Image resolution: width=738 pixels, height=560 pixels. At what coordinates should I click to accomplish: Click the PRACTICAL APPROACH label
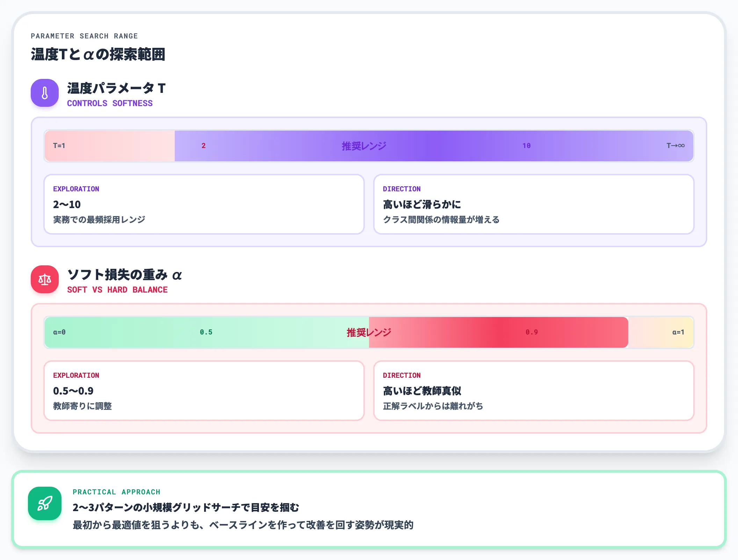tap(116, 492)
